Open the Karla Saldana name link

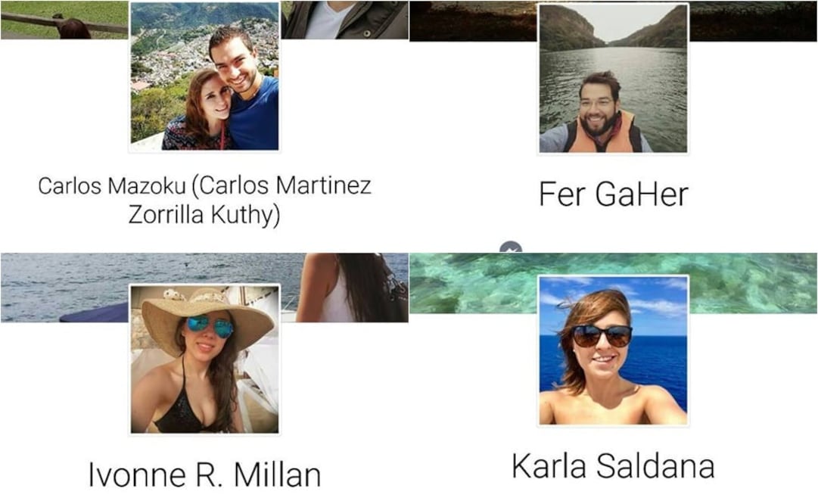click(613, 465)
